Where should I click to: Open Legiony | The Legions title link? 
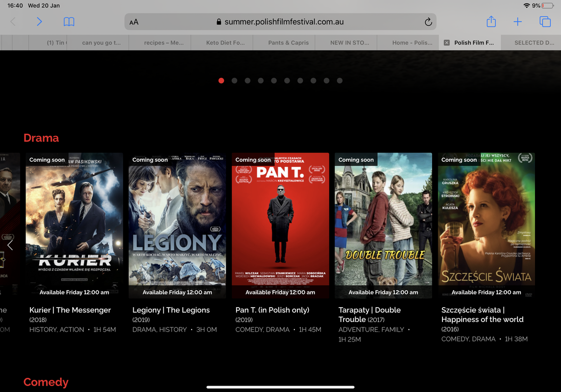click(x=171, y=310)
